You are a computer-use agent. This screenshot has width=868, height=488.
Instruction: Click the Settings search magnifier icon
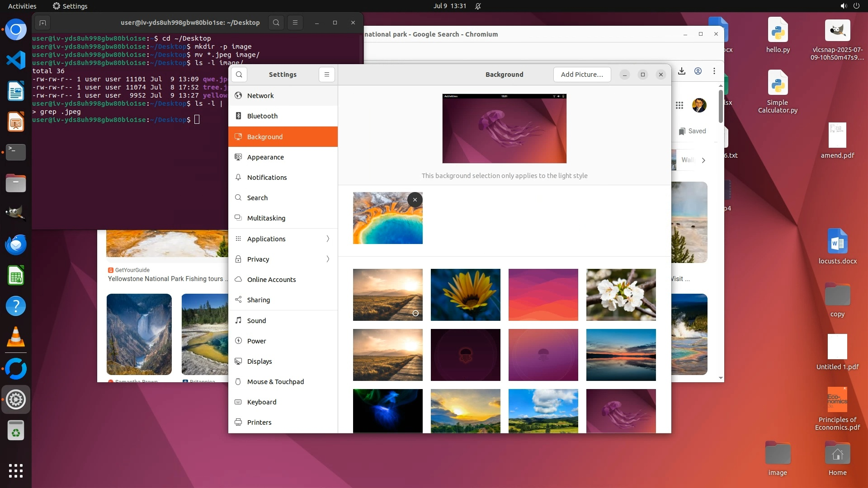pos(239,75)
